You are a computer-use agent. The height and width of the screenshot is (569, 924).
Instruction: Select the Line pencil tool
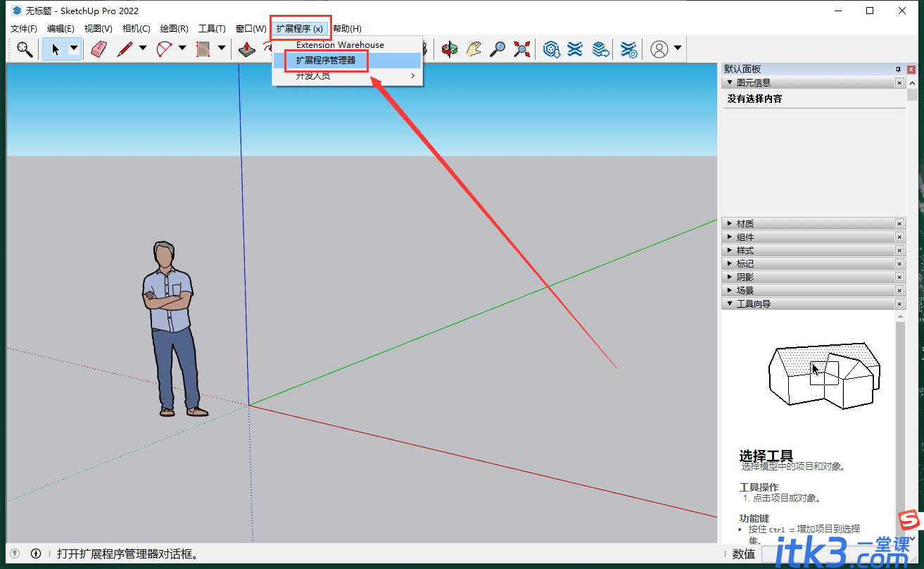click(125, 49)
